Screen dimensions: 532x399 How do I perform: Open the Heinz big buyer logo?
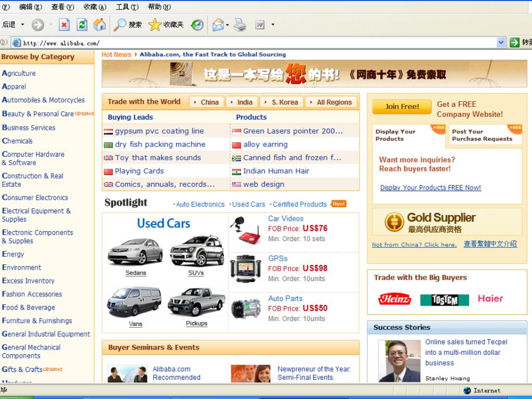pos(395,299)
